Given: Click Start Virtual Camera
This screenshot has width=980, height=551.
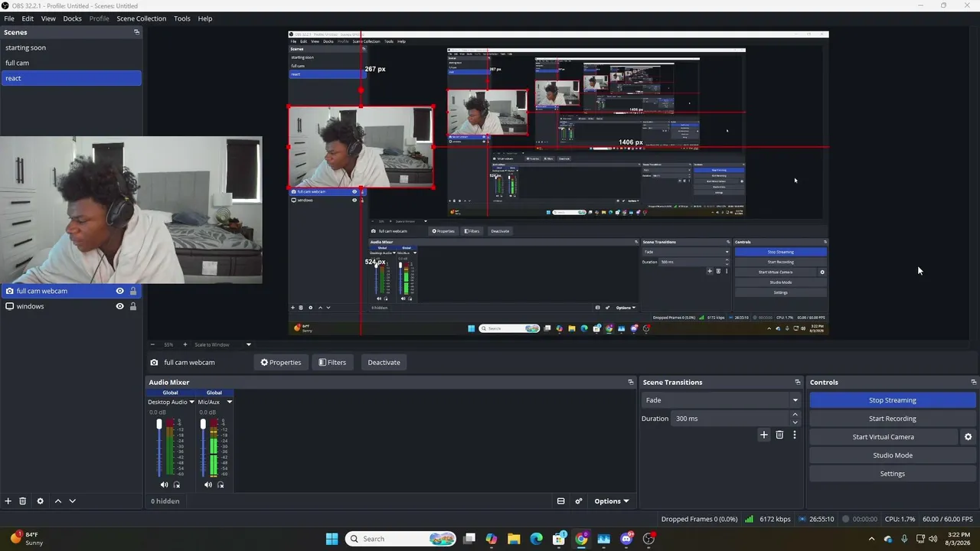Looking at the screenshot, I should 884,437.
